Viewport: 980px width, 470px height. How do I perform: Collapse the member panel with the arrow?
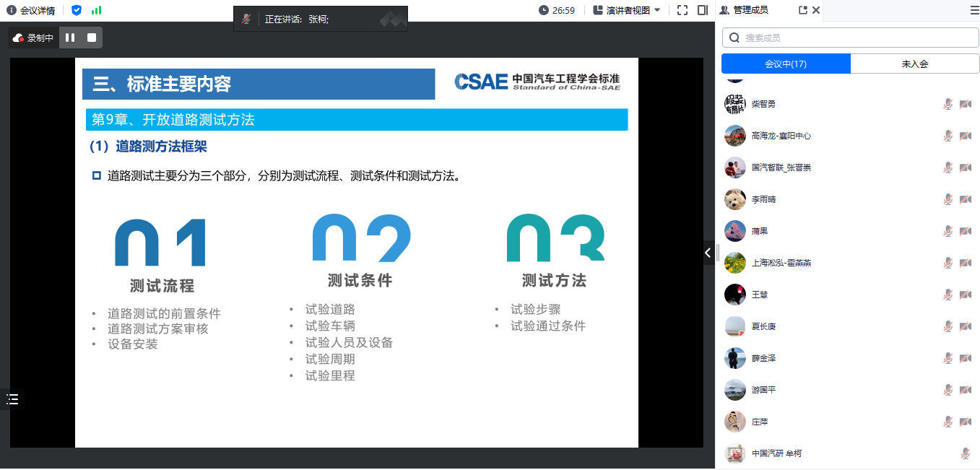click(708, 253)
